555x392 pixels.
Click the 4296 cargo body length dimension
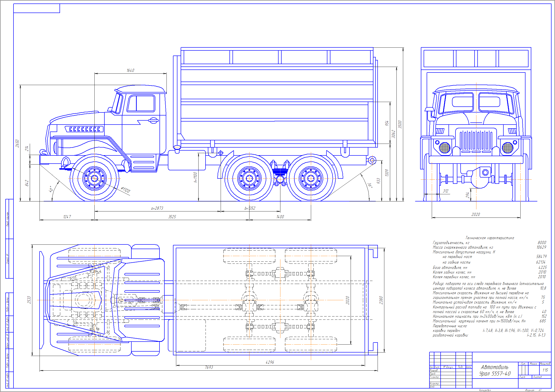[270, 362]
